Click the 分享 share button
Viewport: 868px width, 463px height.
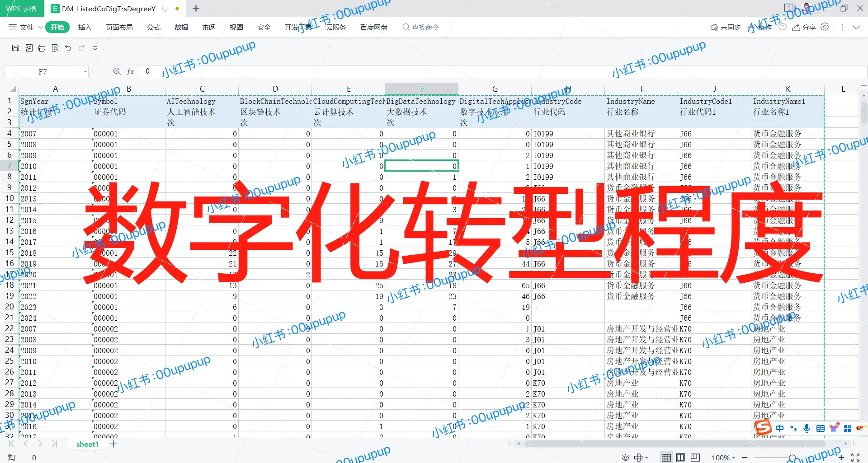(x=805, y=27)
